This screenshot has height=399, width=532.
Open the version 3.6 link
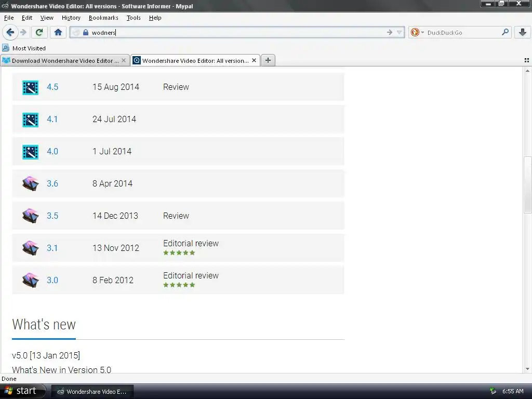pyautogui.click(x=52, y=183)
